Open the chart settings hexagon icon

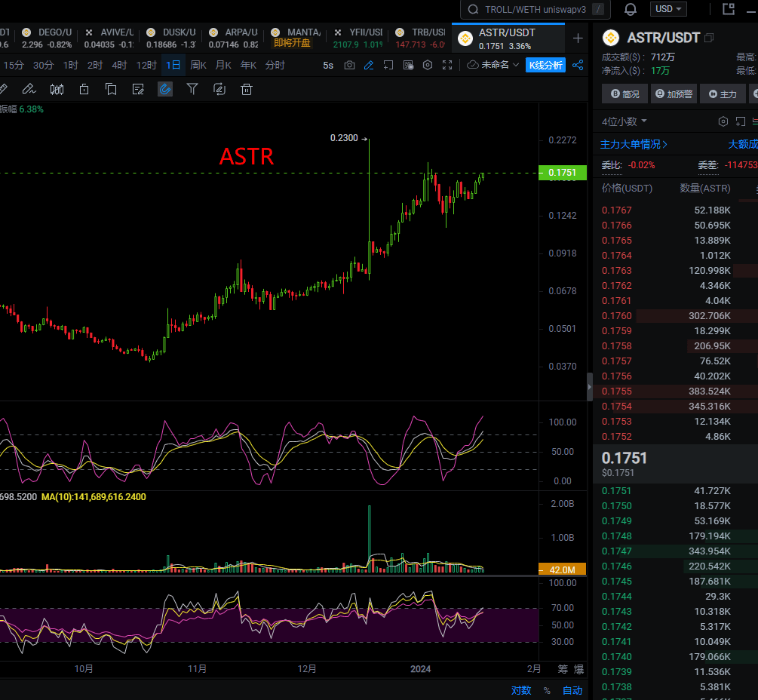tap(427, 65)
